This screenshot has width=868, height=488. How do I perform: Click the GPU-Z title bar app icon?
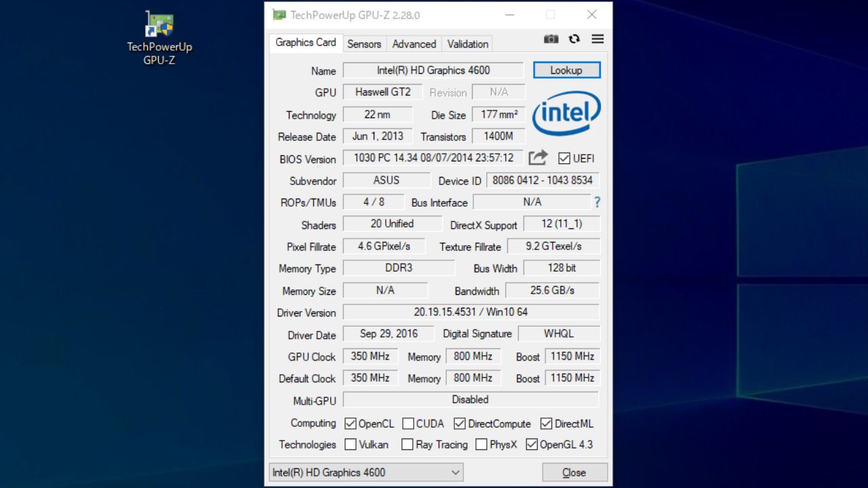pyautogui.click(x=279, y=15)
